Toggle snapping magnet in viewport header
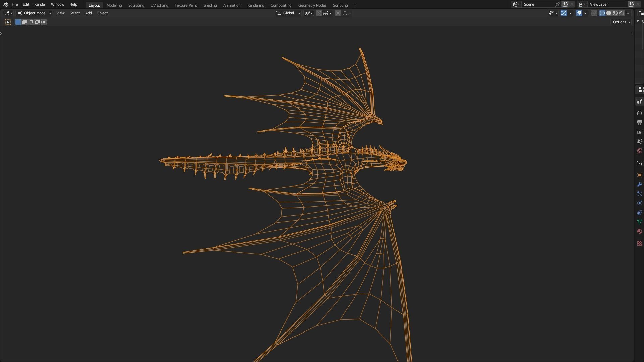The height and width of the screenshot is (362, 644). pyautogui.click(x=319, y=13)
